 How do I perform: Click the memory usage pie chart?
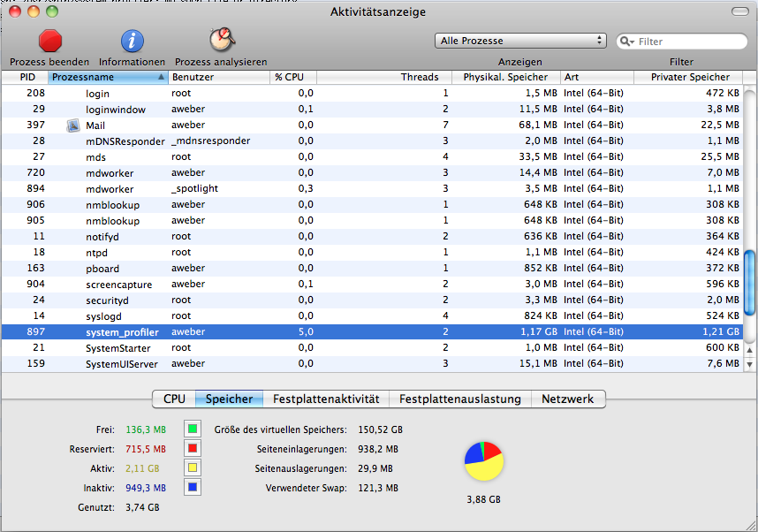pyautogui.click(x=483, y=461)
